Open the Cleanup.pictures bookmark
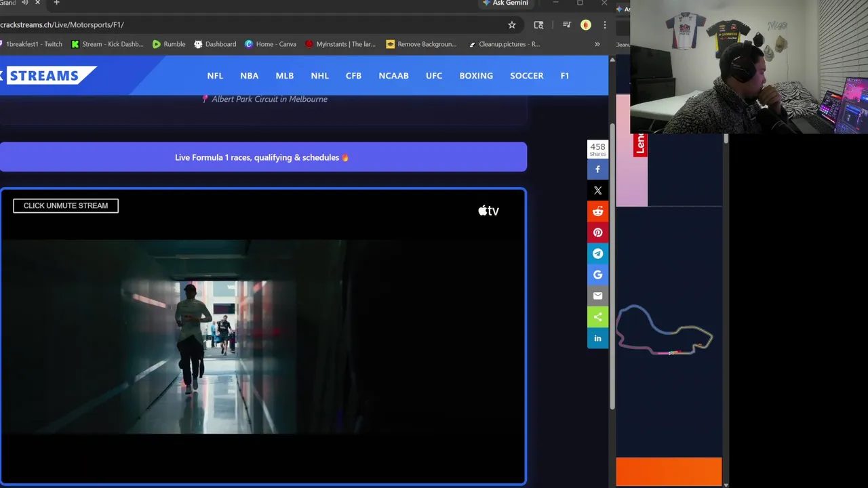The width and height of the screenshot is (868, 488). pyautogui.click(x=504, y=44)
